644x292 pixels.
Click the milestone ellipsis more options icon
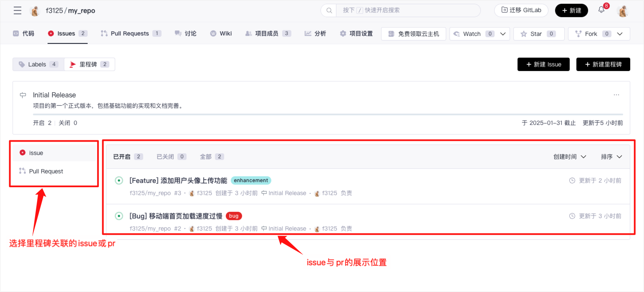616,95
